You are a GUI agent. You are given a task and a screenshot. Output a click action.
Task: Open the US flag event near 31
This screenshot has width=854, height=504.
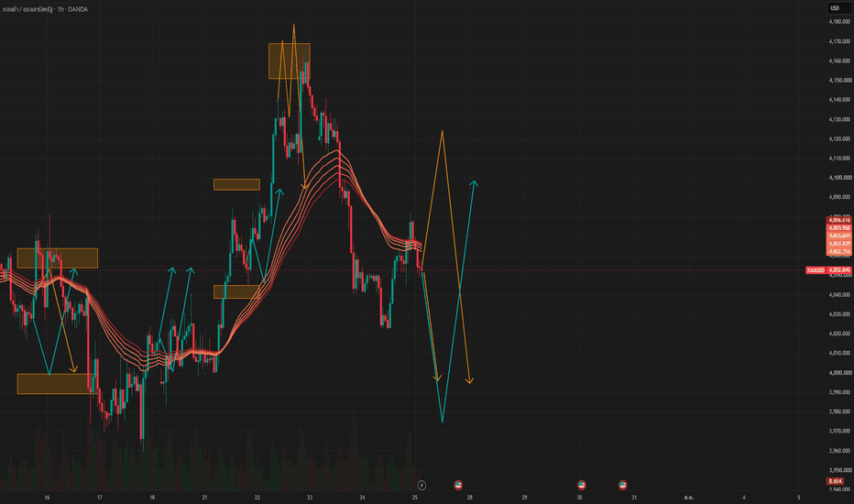click(x=622, y=485)
